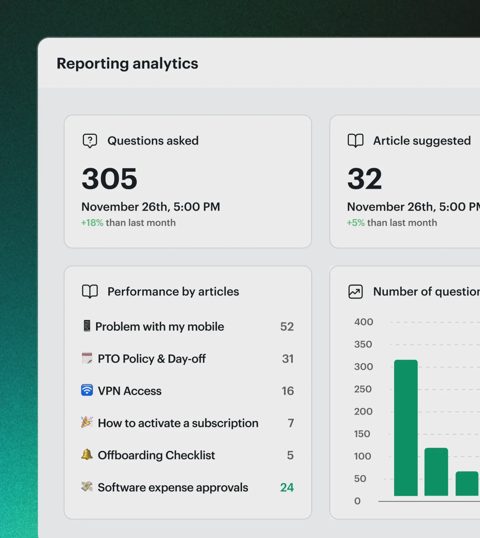Click the Performance by articles title
Viewport: 480px width, 538px height.
173,292
